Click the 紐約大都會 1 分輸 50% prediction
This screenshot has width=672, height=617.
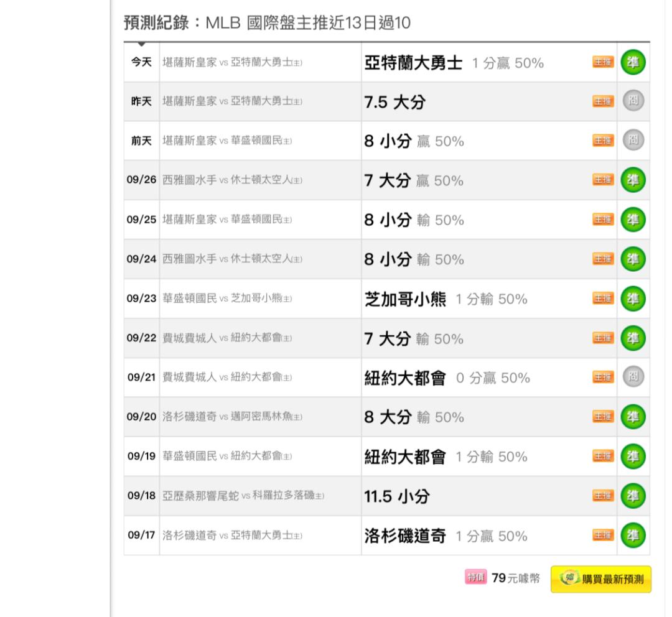(446, 457)
